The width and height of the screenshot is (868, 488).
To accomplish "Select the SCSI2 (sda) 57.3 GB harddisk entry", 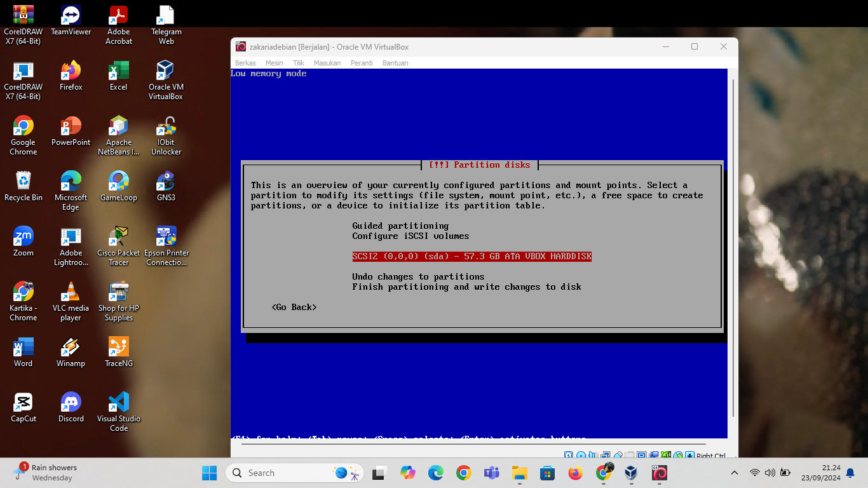I will point(471,256).
